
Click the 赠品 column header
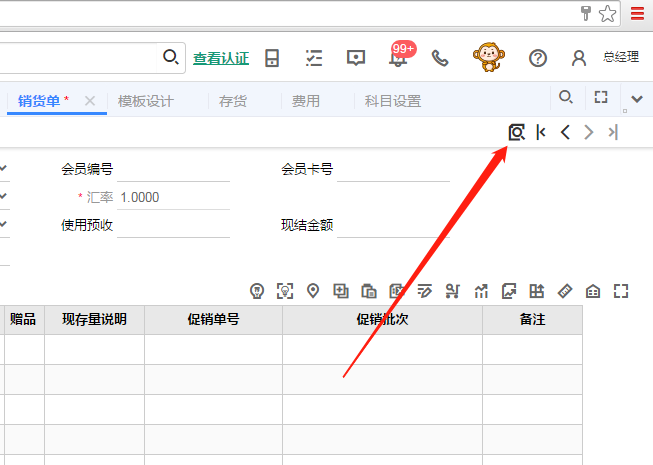pos(24,320)
